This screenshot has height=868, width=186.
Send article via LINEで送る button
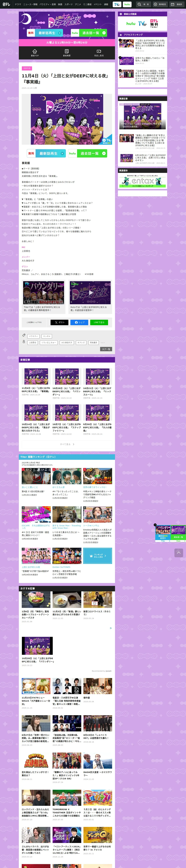tap(99, 322)
